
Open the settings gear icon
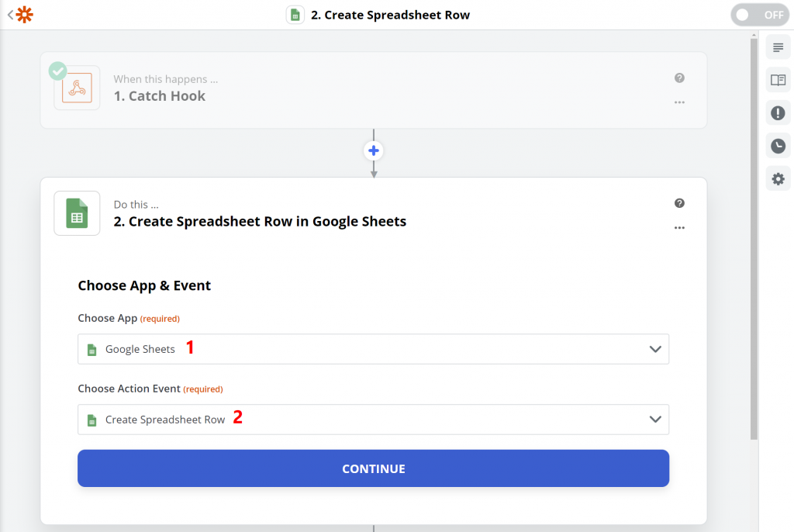point(778,179)
